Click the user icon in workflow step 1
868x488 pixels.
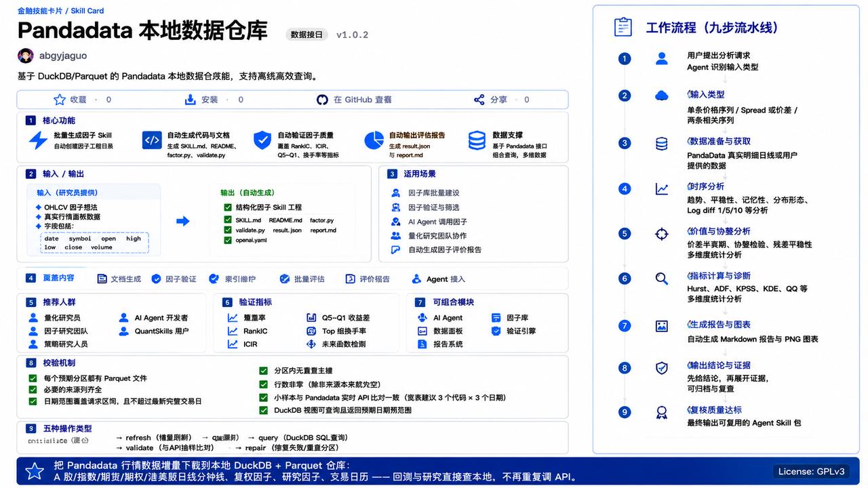[x=662, y=58]
